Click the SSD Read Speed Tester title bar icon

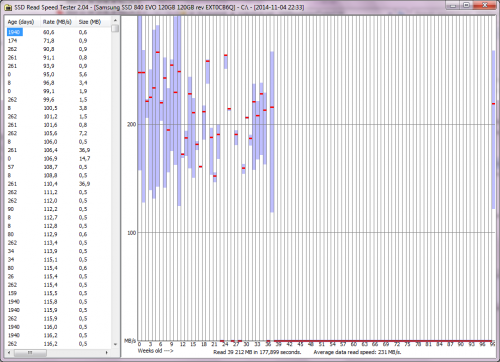[x=9, y=7]
